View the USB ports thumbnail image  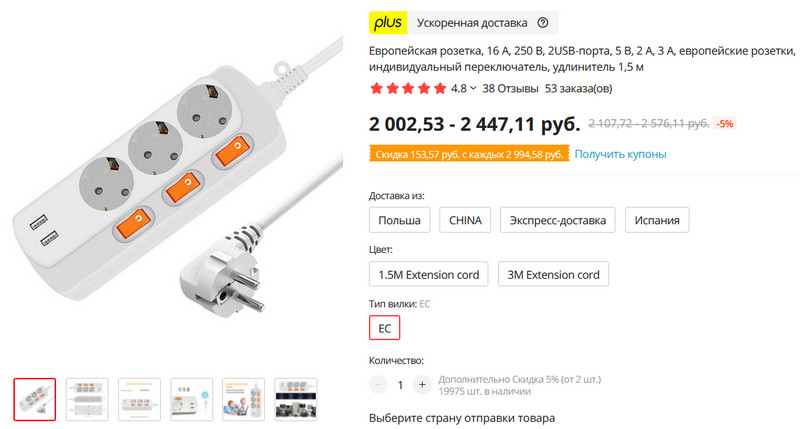[191, 399]
